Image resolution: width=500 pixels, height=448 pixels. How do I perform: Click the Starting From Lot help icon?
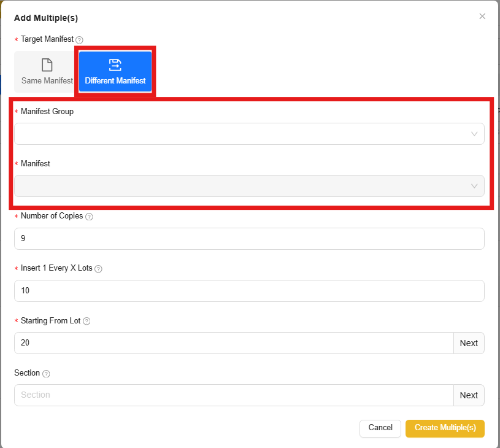[x=87, y=321]
